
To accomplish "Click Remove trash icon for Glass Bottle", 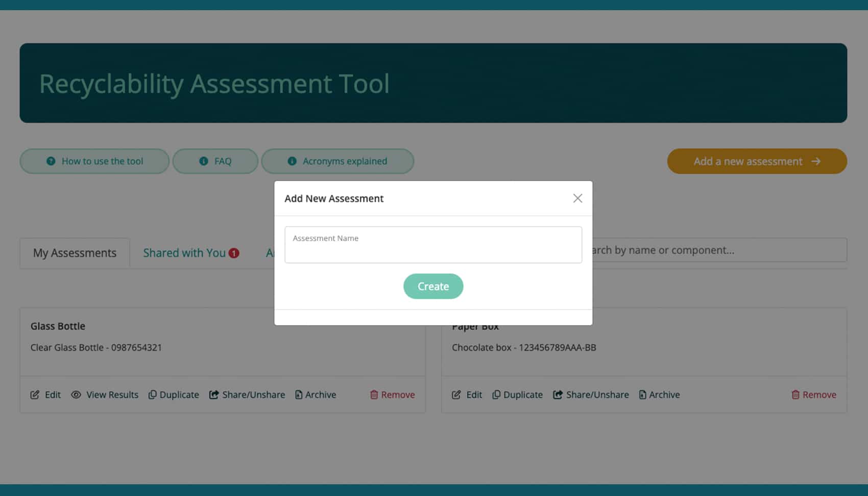I will (x=374, y=394).
